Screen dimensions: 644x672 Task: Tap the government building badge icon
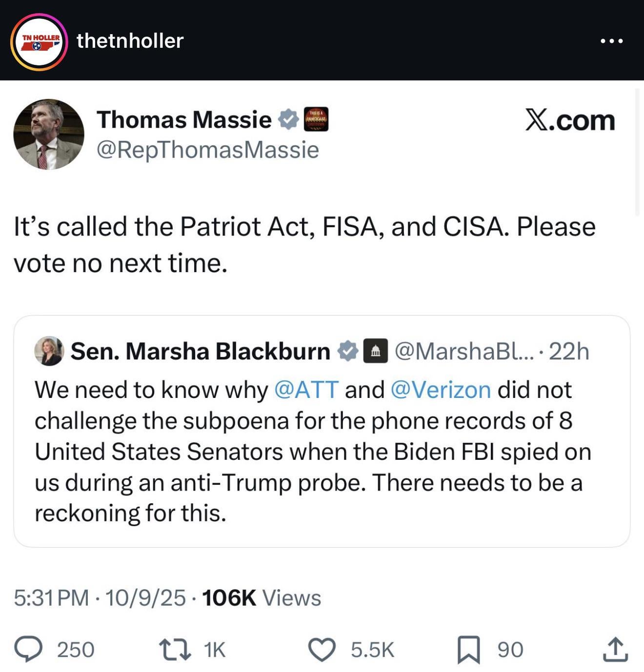click(x=375, y=351)
